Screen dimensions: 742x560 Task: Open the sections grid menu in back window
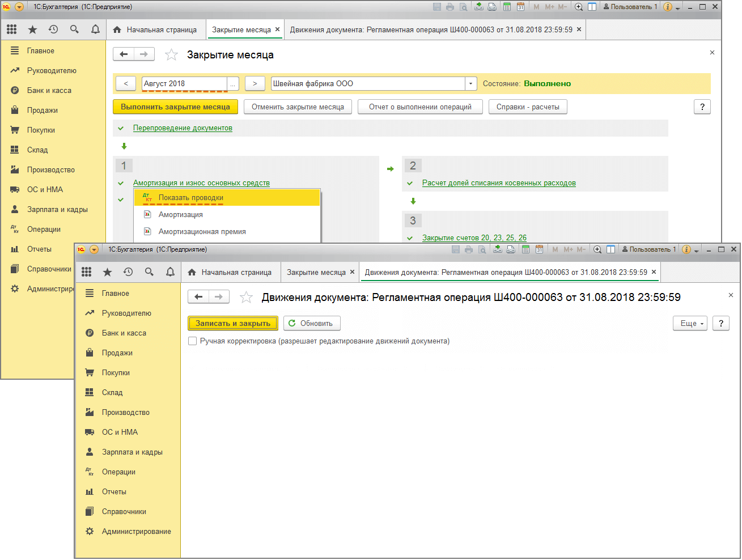point(12,29)
